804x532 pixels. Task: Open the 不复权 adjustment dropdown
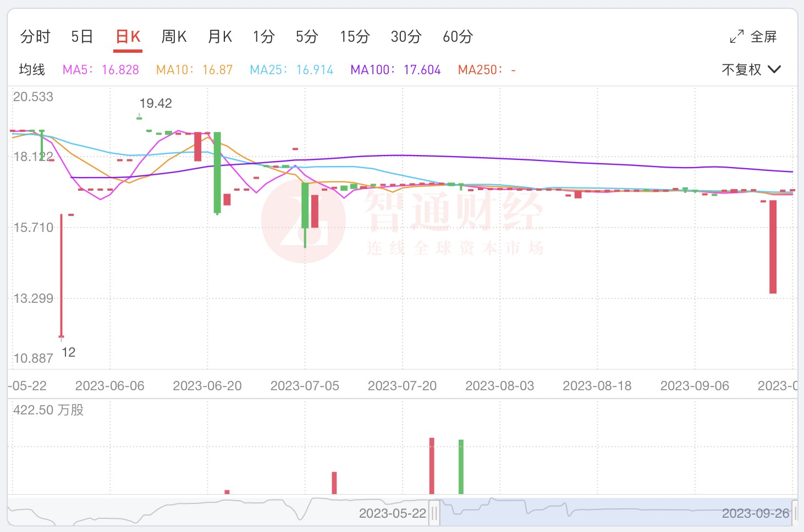[x=751, y=70]
